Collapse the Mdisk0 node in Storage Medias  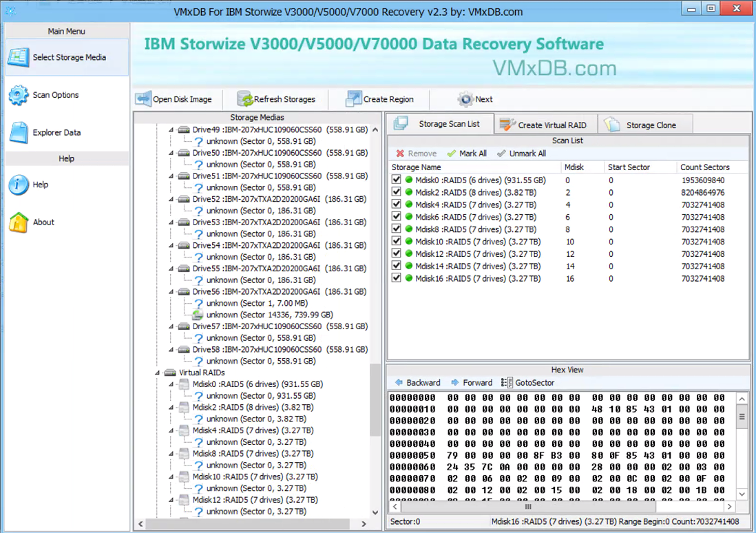click(x=171, y=384)
